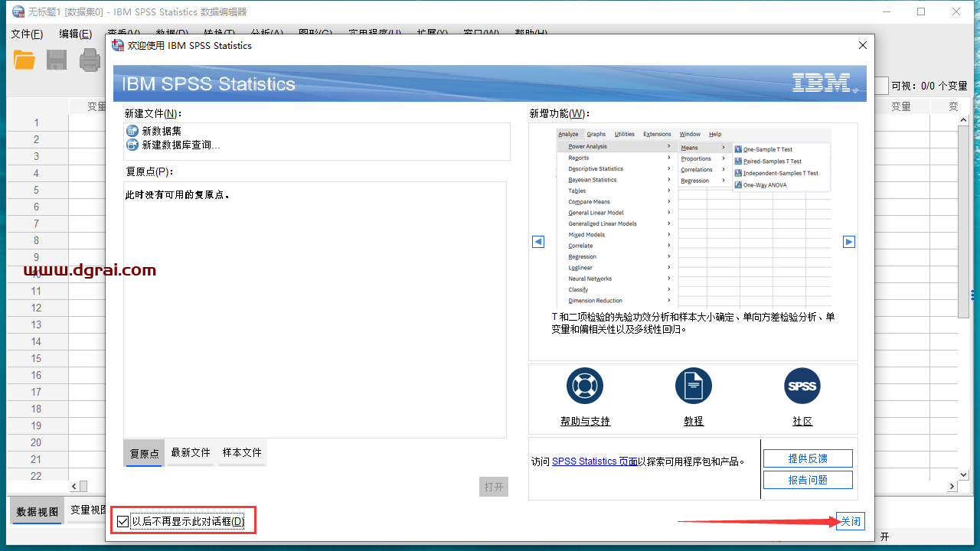This screenshot has width=980, height=551.
Task: Switch to 数据视图 tab in main window
Action: 38,511
